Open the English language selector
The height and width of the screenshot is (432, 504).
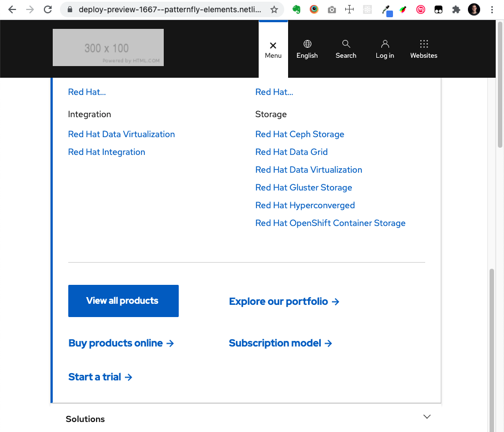307,49
